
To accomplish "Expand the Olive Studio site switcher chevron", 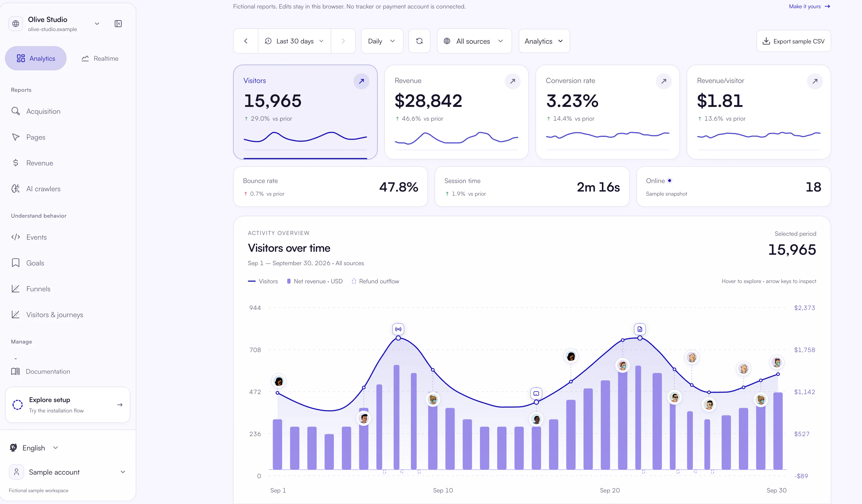I will [x=97, y=24].
